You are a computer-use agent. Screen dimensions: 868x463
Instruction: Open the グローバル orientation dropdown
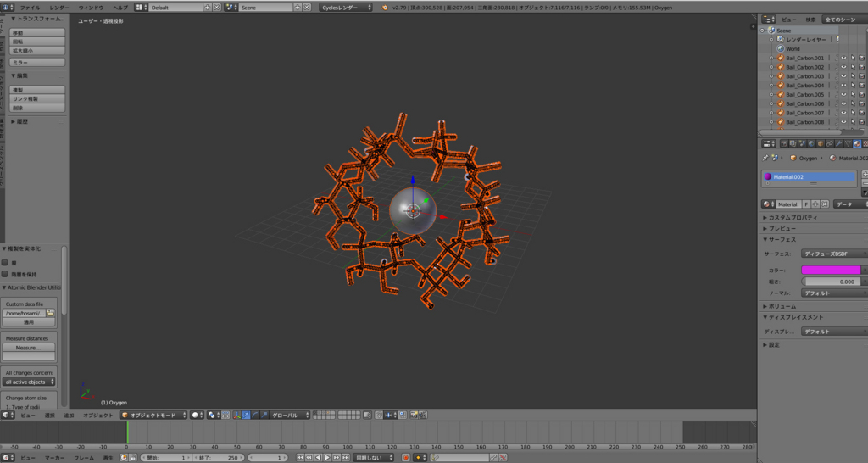click(289, 415)
